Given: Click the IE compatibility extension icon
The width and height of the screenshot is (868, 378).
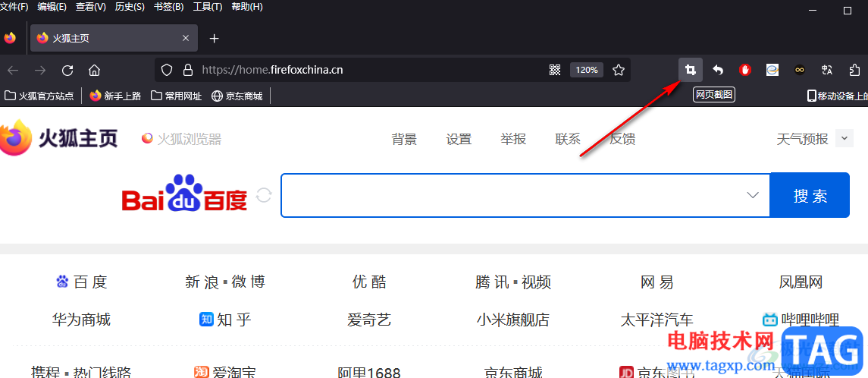Looking at the screenshot, I should click(772, 70).
